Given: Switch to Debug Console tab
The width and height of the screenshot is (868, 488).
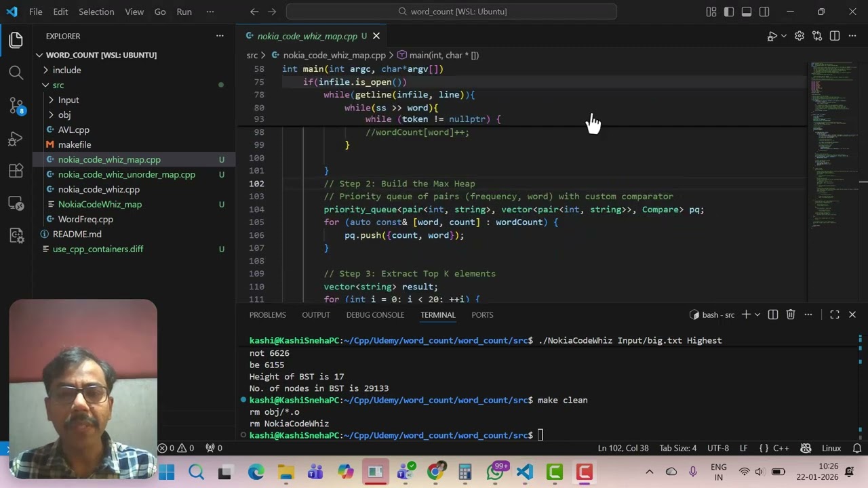Looking at the screenshot, I should (375, 314).
